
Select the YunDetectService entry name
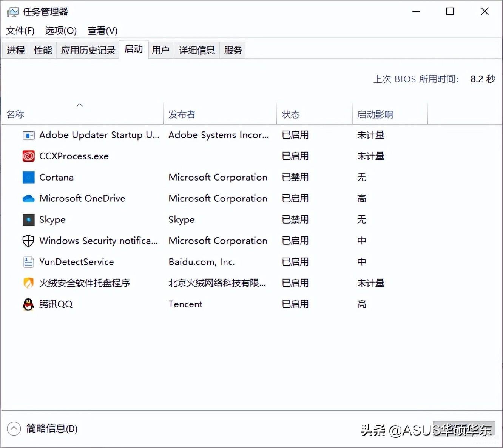coord(77,262)
